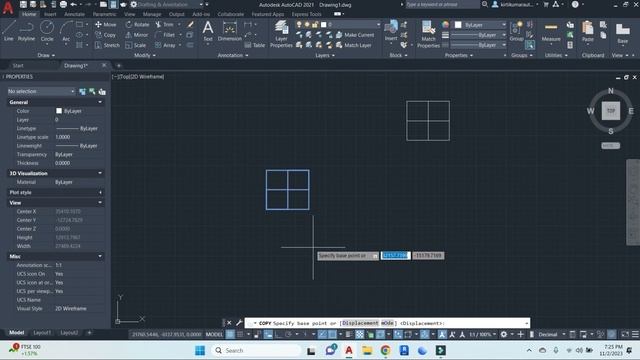Screen dimensions: 640x360
Task: Click the object color wheel icon
Action: pos(445,25)
